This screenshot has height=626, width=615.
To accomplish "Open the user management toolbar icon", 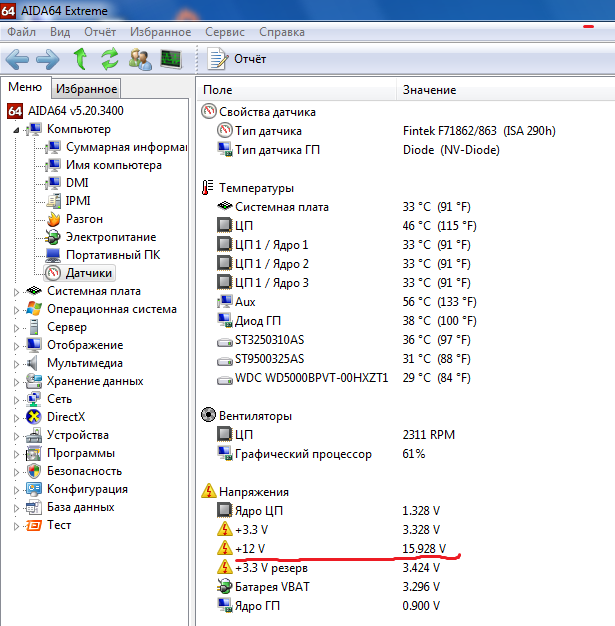I will 140,59.
